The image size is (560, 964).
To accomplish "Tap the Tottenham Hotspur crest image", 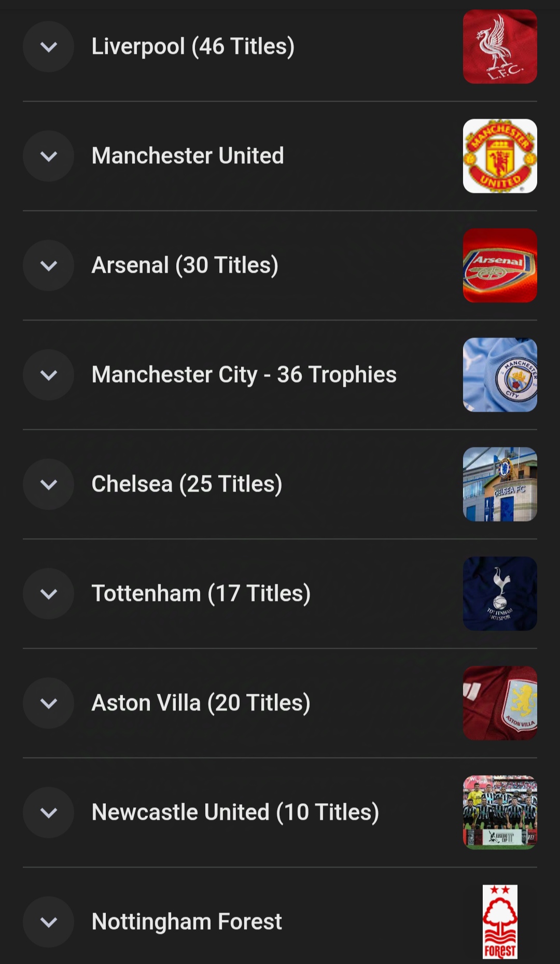I will click(x=500, y=594).
